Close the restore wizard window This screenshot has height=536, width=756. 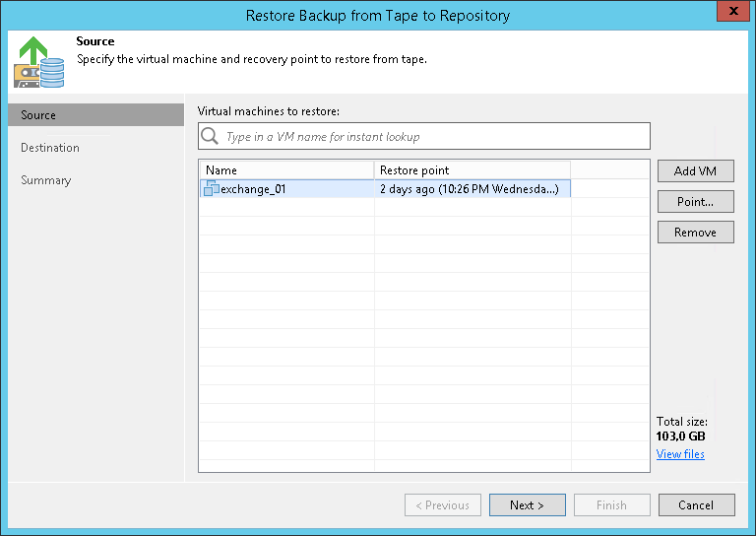point(733,14)
